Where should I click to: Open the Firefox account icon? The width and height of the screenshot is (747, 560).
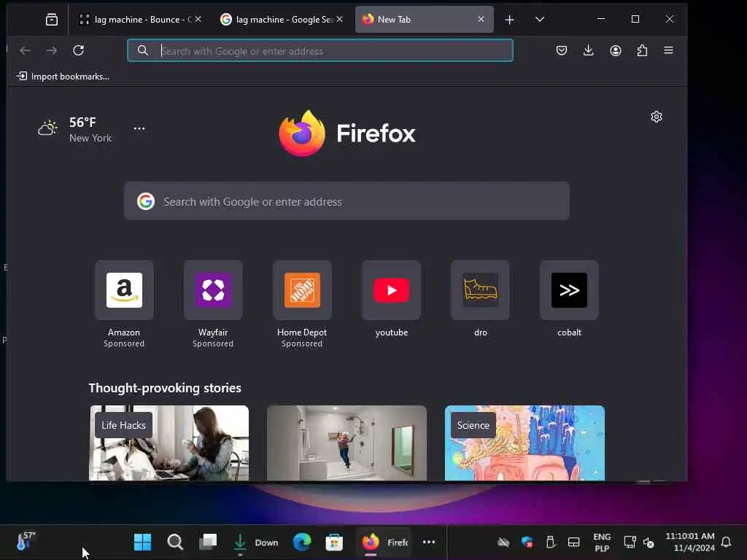point(616,50)
